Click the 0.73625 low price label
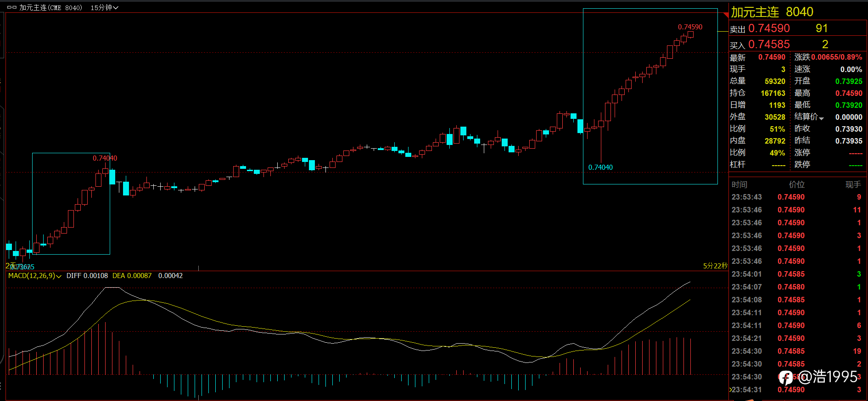 pos(22,267)
